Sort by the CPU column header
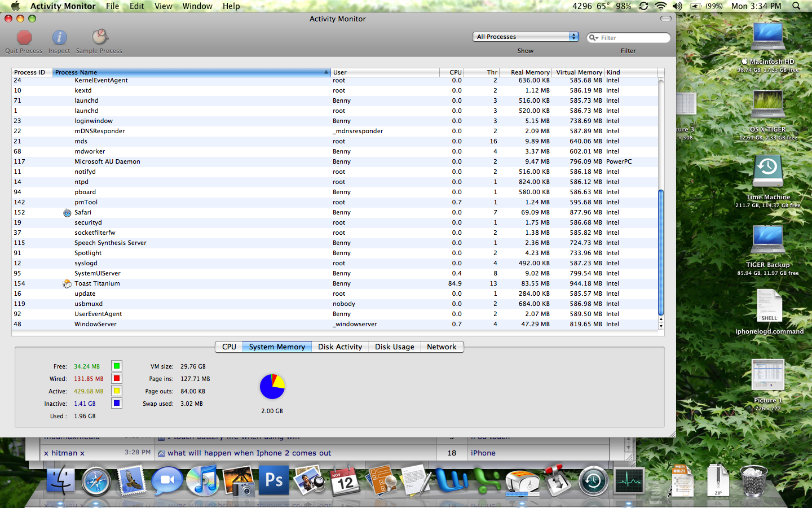This screenshot has height=508, width=812. tap(452, 72)
